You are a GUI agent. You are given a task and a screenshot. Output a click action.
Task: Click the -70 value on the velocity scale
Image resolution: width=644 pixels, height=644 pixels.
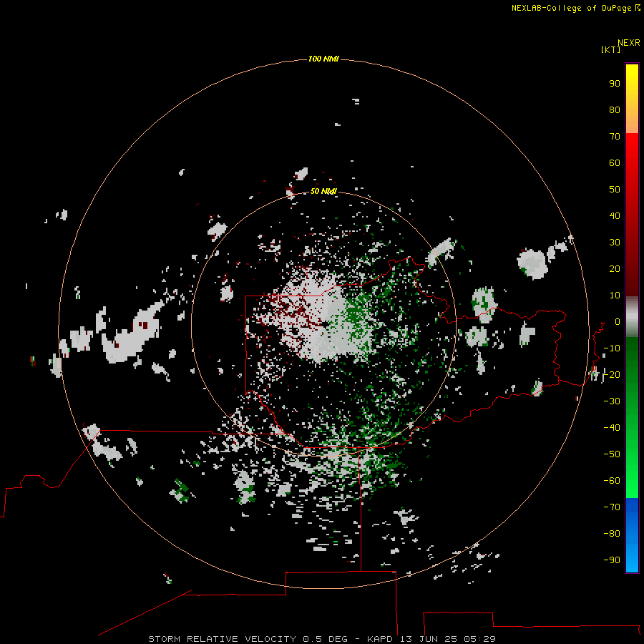tap(612, 507)
